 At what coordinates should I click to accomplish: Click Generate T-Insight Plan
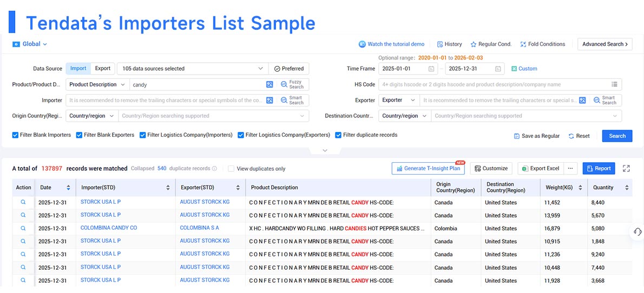point(429,168)
